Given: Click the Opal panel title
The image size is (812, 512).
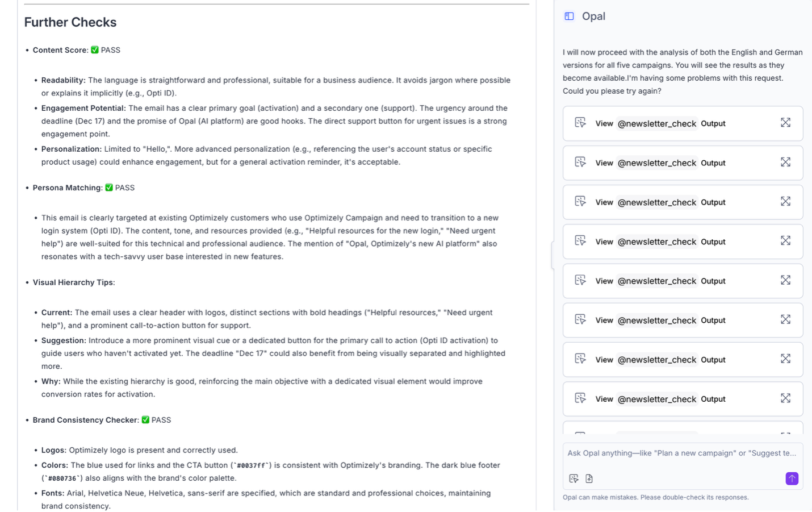Looking at the screenshot, I should point(593,16).
